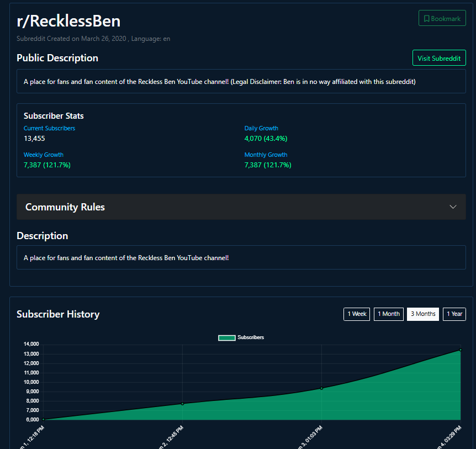Viewport: 476px width, 449px height.
Task: Click the bookmark icon inside Bookmark button
Action: pos(426,19)
